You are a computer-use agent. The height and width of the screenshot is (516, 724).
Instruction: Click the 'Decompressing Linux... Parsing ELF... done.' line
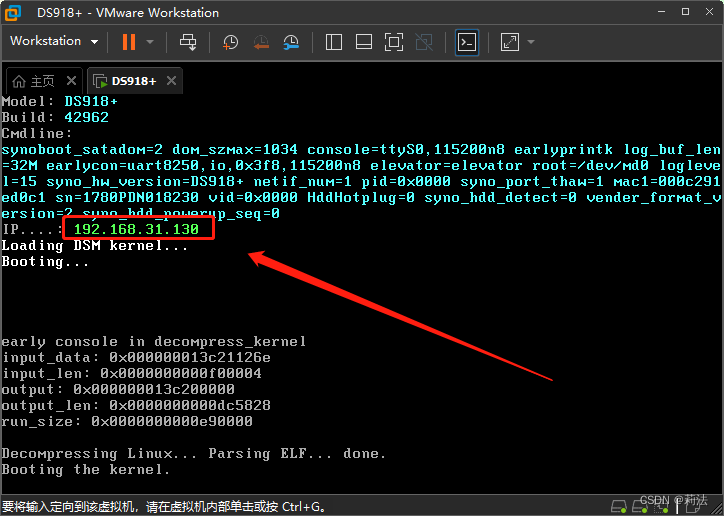[x=193, y=454]
